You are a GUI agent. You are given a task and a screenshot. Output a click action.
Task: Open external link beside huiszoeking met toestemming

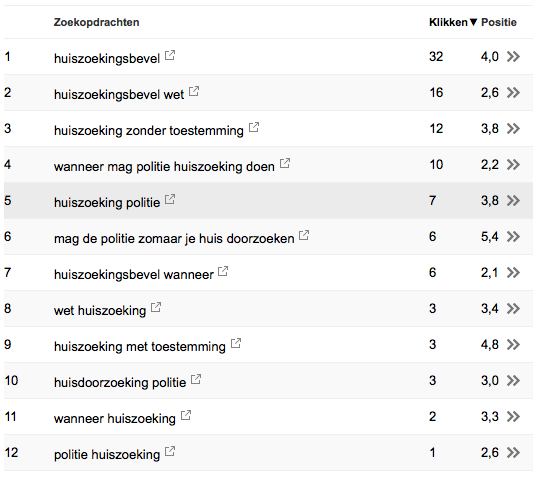pos(236,343)
